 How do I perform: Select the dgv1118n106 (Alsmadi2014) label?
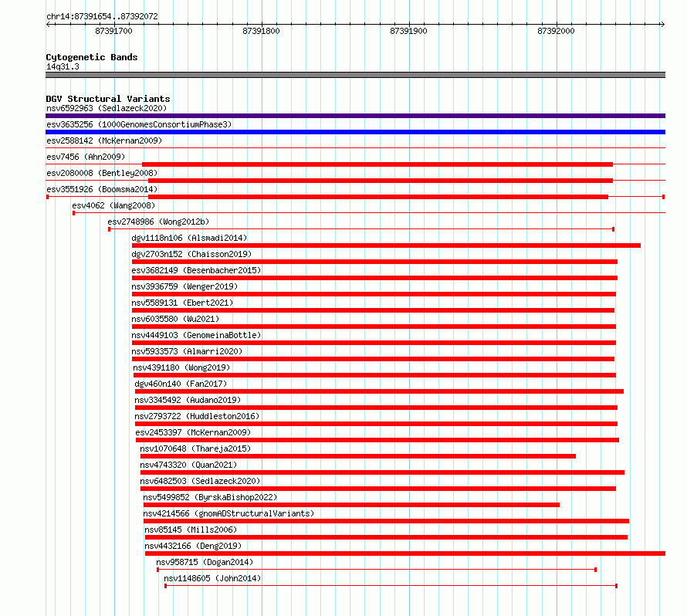point(189,238)
